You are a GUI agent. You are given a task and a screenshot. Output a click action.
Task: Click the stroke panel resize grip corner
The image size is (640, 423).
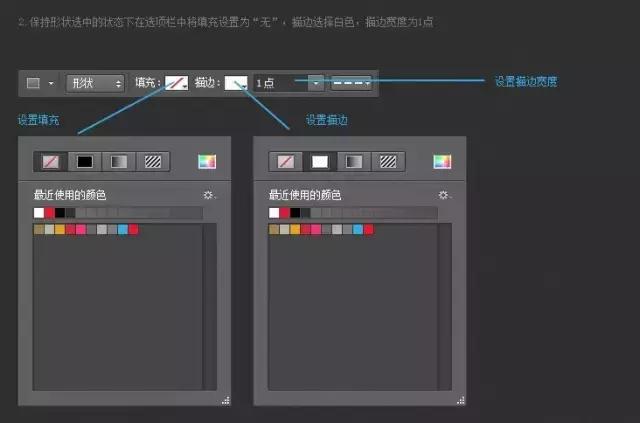click(x=461, y=401)
